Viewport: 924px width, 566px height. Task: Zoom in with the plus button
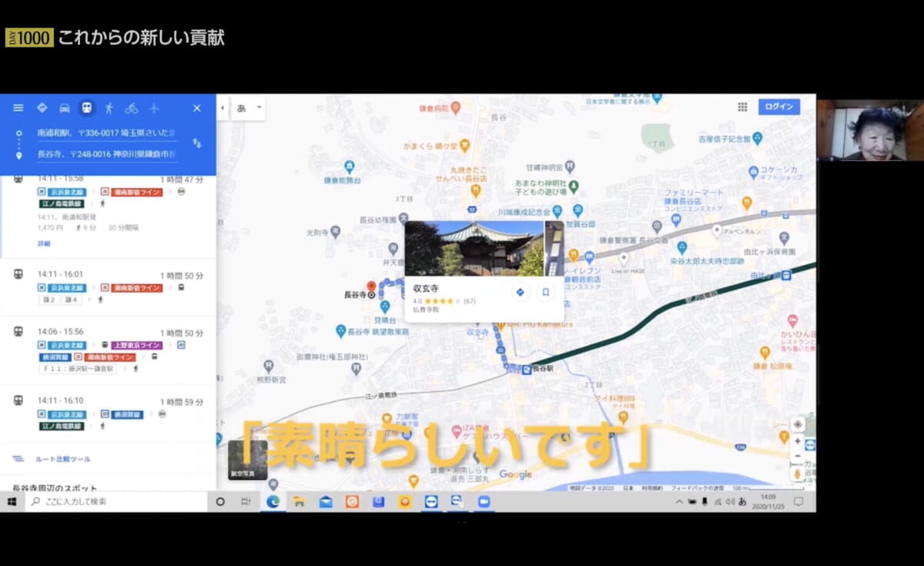point(798,442)
